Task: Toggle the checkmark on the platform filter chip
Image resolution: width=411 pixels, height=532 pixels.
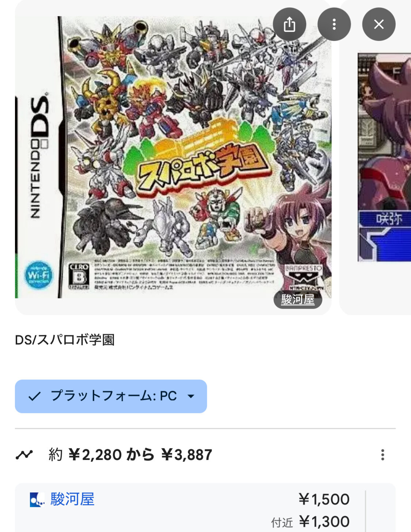Action: [34, 396]
